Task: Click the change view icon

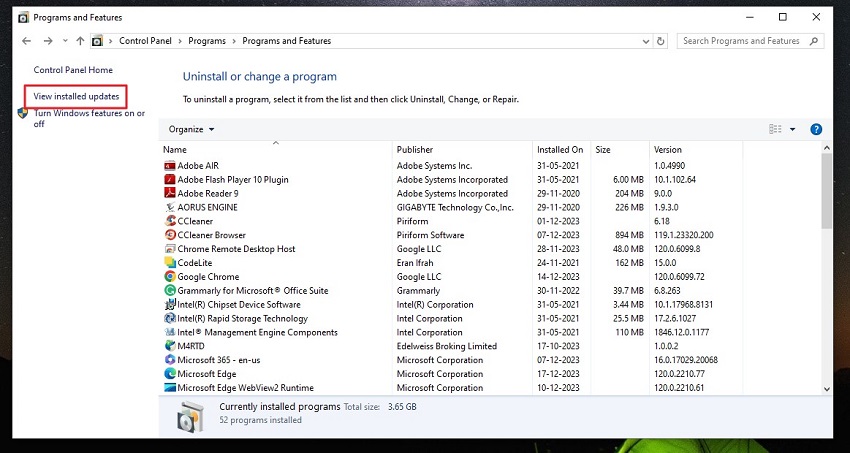Action: 775,129
